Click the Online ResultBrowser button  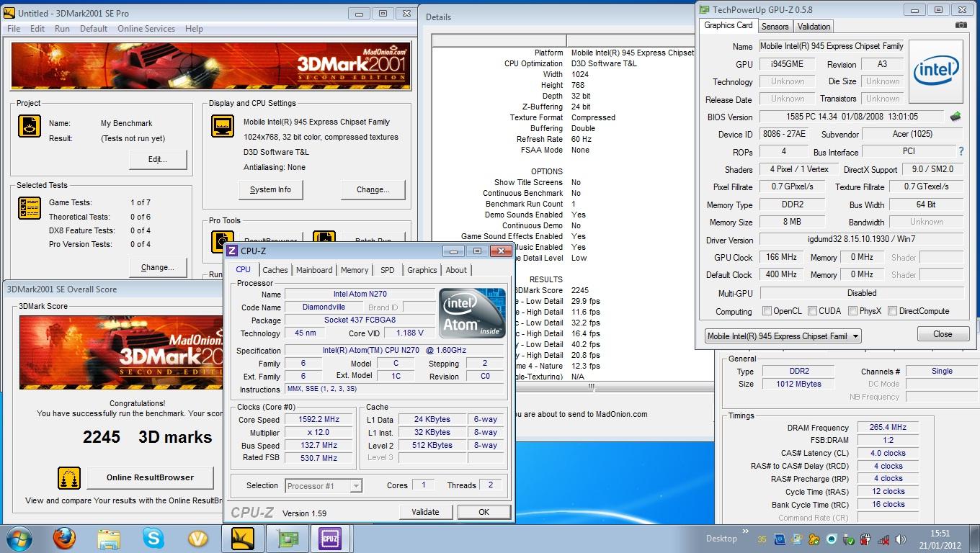pyautogui.click(x=150, y=477)
